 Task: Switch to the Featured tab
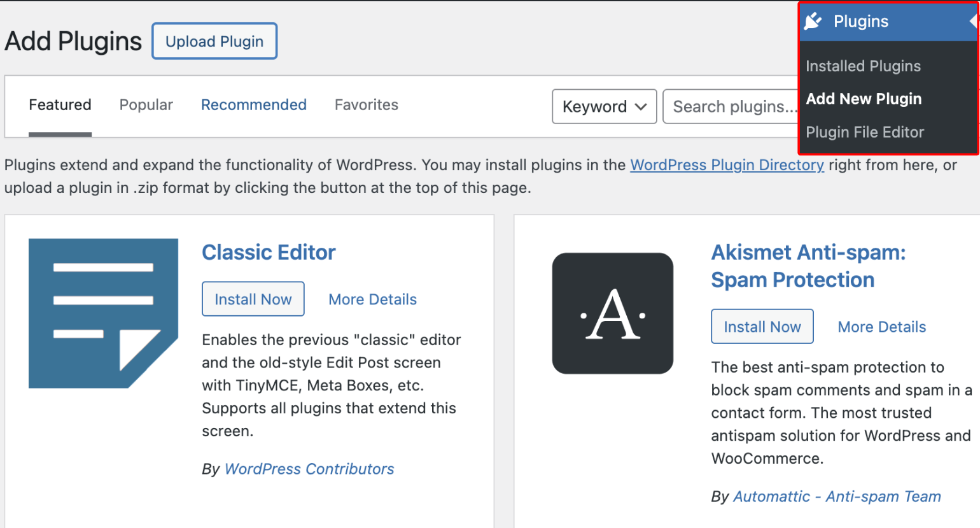[60, 104]
